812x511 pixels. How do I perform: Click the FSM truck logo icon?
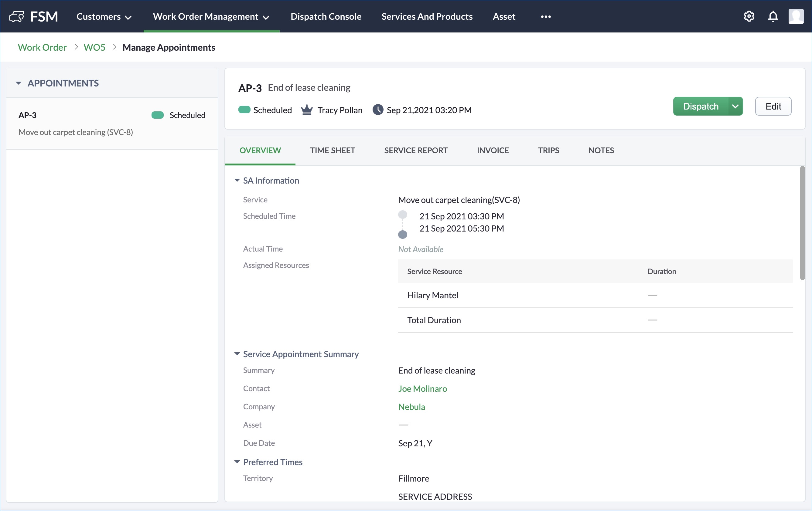[x=16, y=16]
